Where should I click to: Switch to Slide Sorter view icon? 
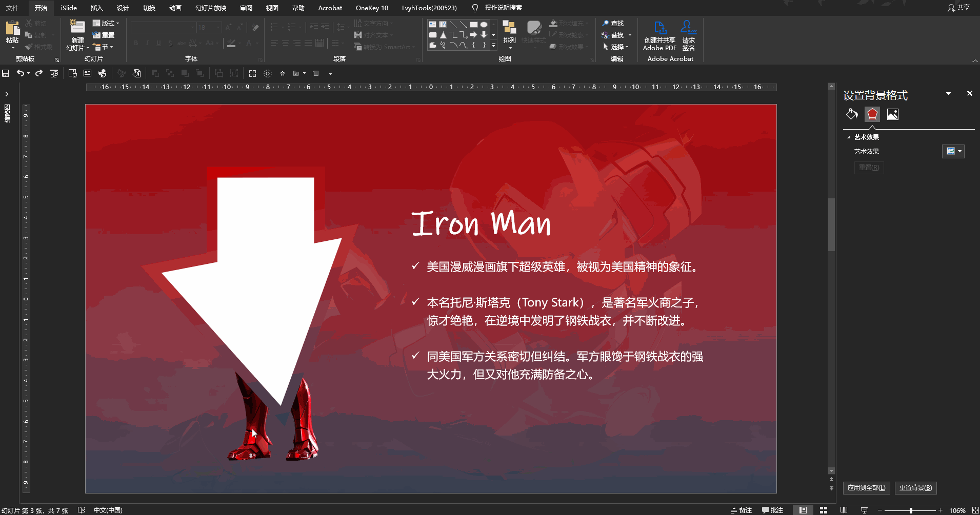(x=824, y=510)
